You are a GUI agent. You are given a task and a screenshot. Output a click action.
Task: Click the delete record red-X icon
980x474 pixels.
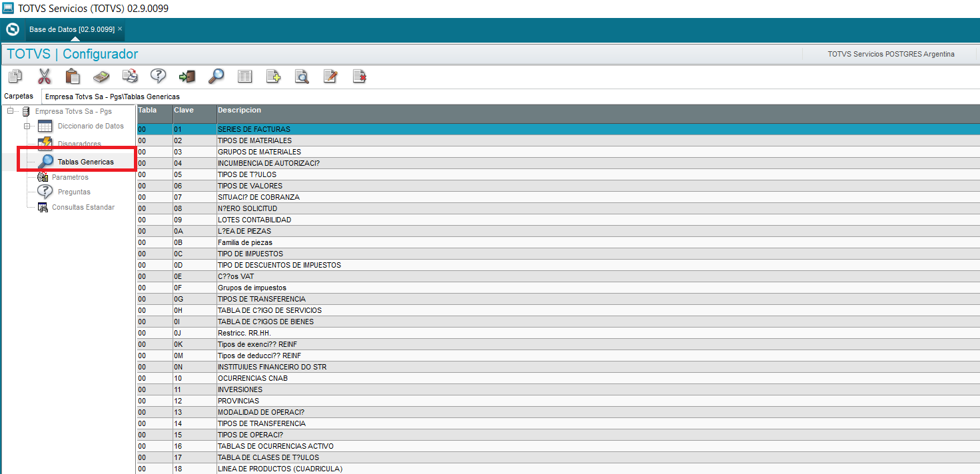tap(360, 77)
